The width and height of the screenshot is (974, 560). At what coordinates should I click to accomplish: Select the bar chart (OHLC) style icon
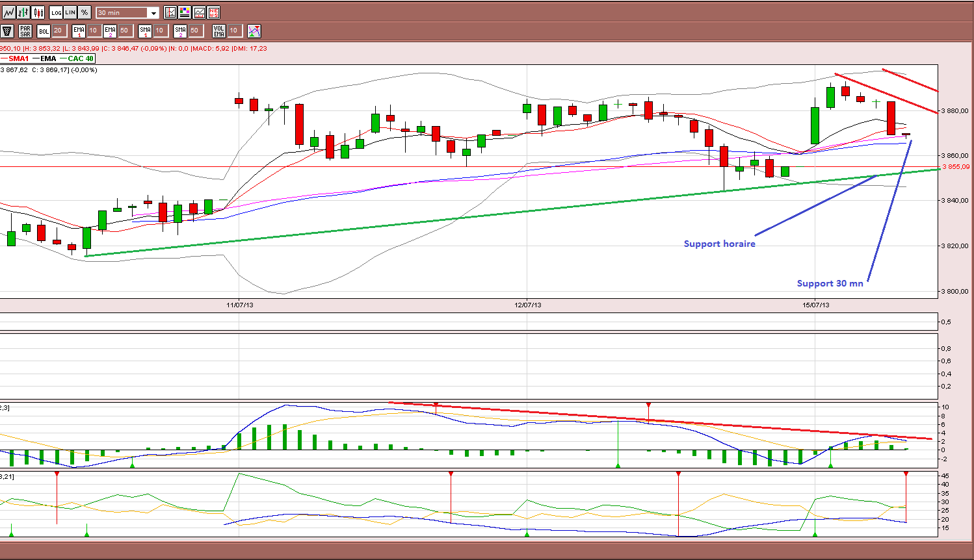(x=23, y=12)
